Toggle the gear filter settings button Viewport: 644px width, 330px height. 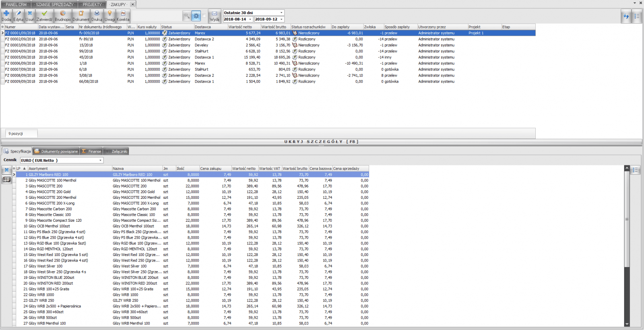(196, 16)
